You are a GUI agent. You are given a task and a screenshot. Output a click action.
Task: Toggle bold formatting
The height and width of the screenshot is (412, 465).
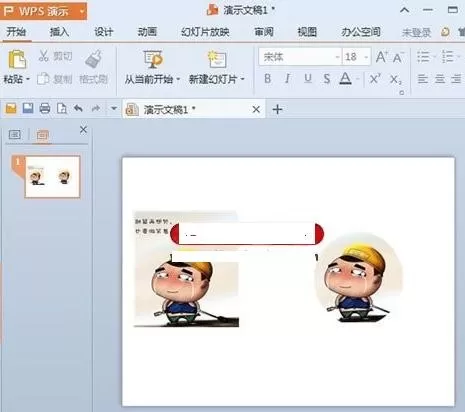click(267, 79)
